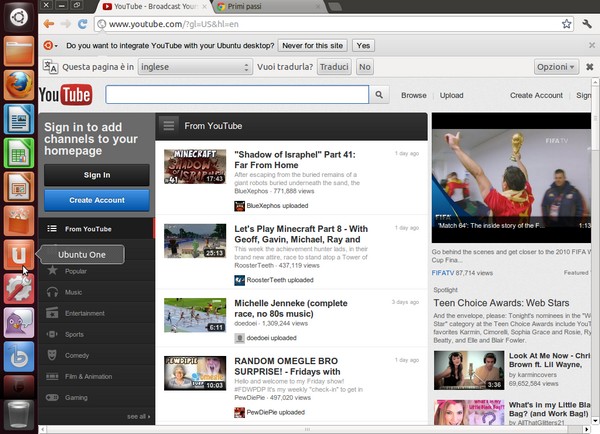Click the blue Create Account button
The image size is (600, 434).
97,200
